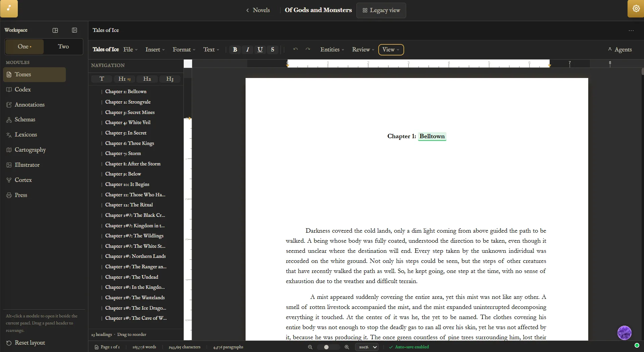Open the Annotations module
This screenshot has height=352, width=644.
tap(34, 105)
